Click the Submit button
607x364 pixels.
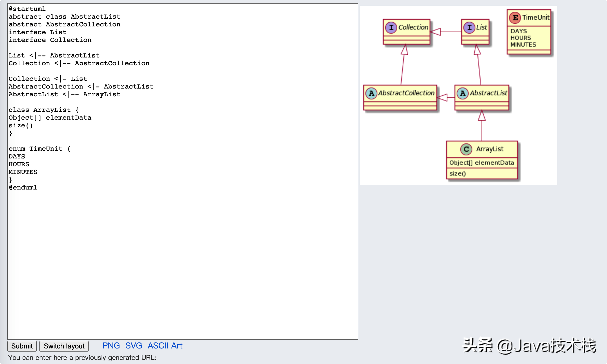pos(22,346)
